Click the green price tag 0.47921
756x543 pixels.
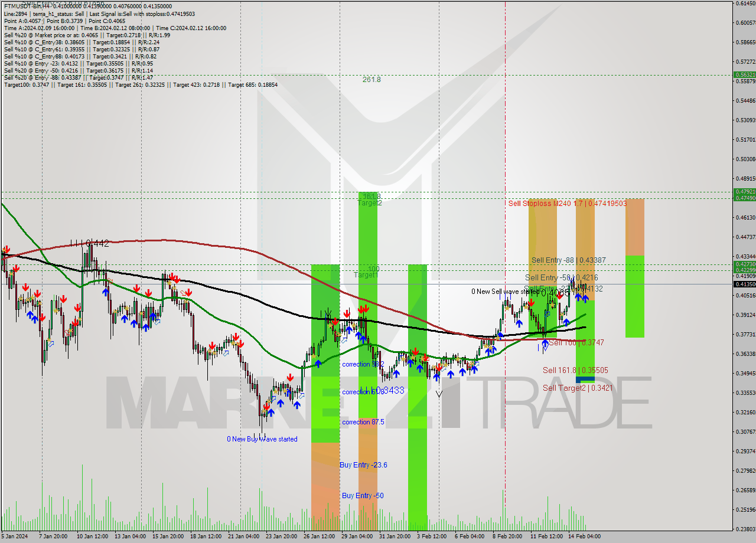[744, 192]
